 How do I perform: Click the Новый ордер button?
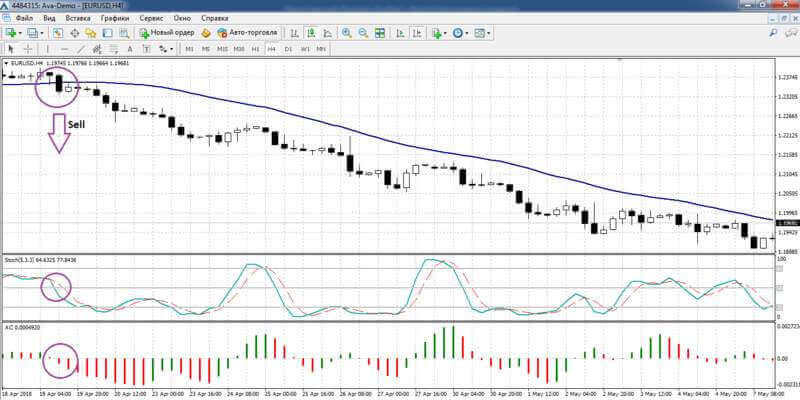tap(168, 33)
